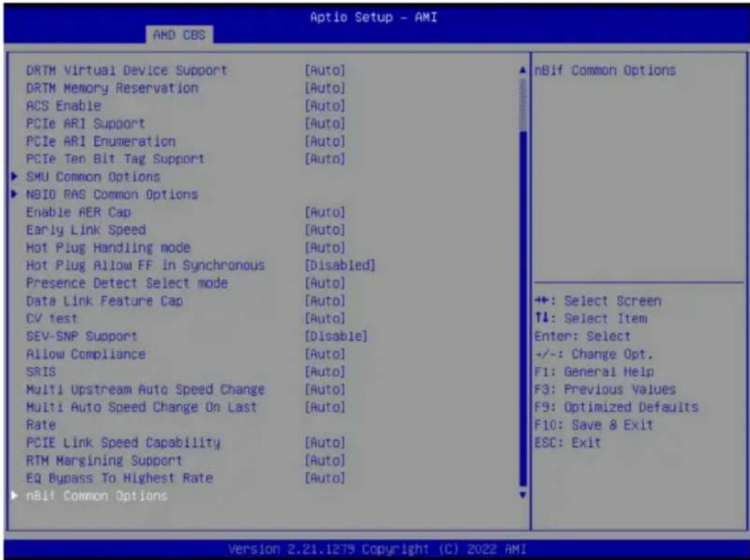
Task: Change Hot Plug Handling mode value
Action: click(324, 248)
